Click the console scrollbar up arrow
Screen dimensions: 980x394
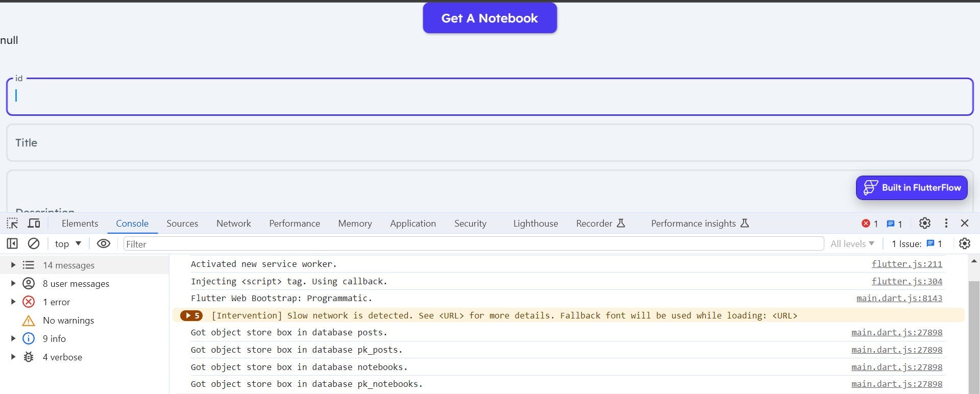coord(974,261)
